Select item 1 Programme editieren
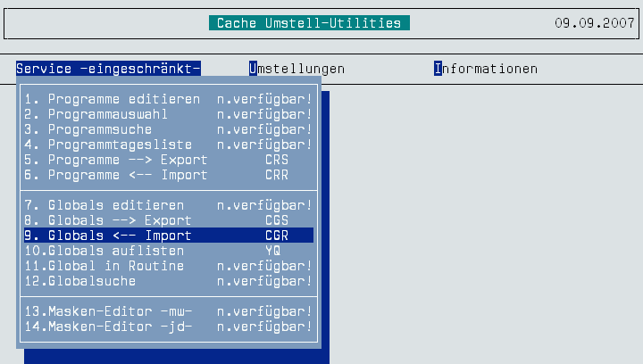643x364 pixels. [x=169, y=99]
